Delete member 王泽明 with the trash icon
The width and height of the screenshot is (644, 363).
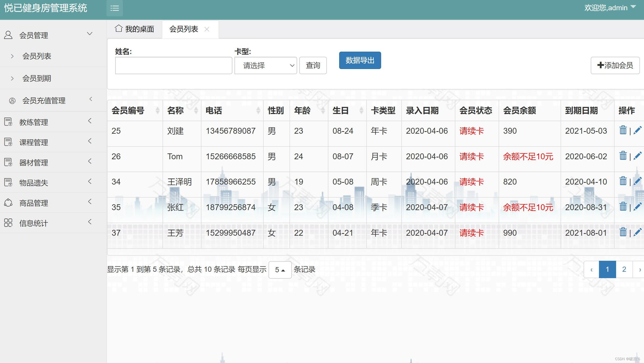623,181
